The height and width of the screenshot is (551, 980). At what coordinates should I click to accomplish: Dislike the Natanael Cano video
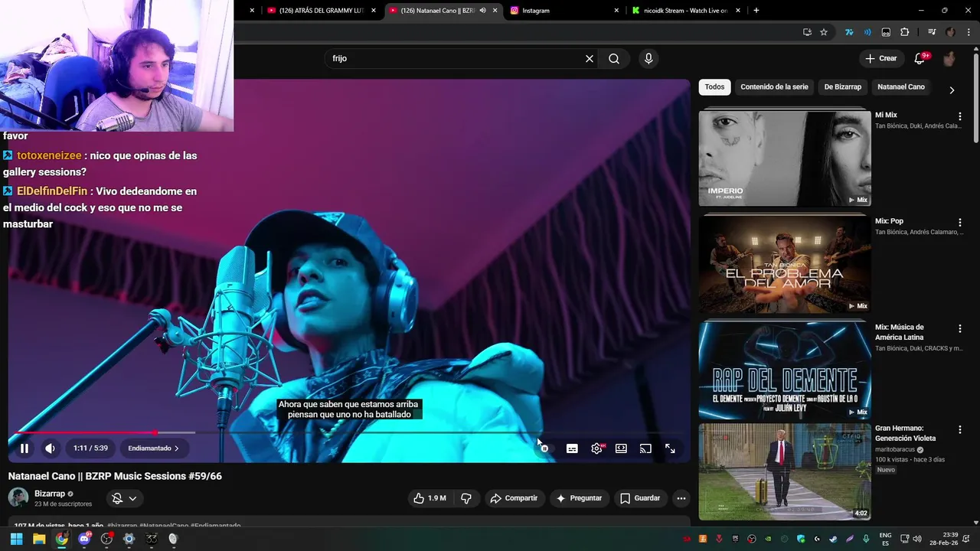click(465, 498)
